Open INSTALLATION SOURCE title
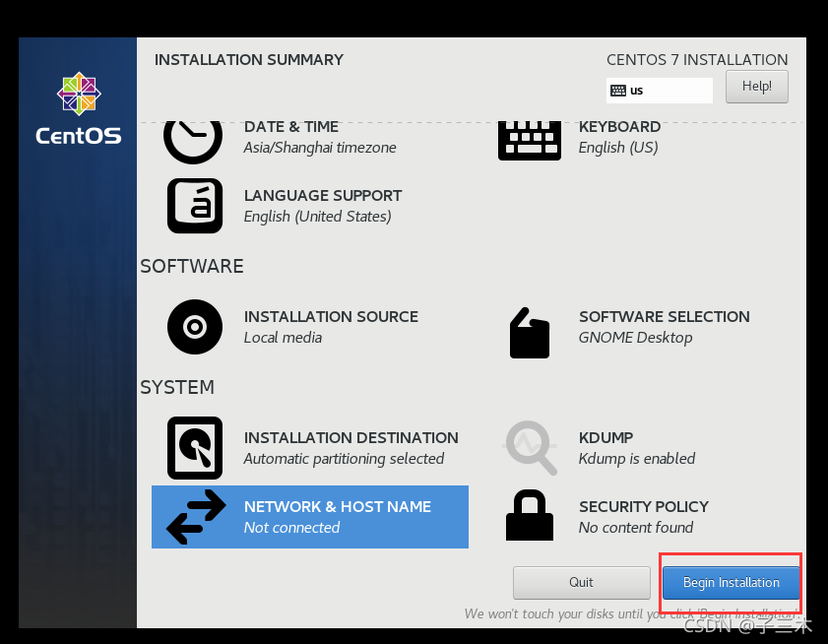Viewport: 828px width, 644px height. [331, 317]
